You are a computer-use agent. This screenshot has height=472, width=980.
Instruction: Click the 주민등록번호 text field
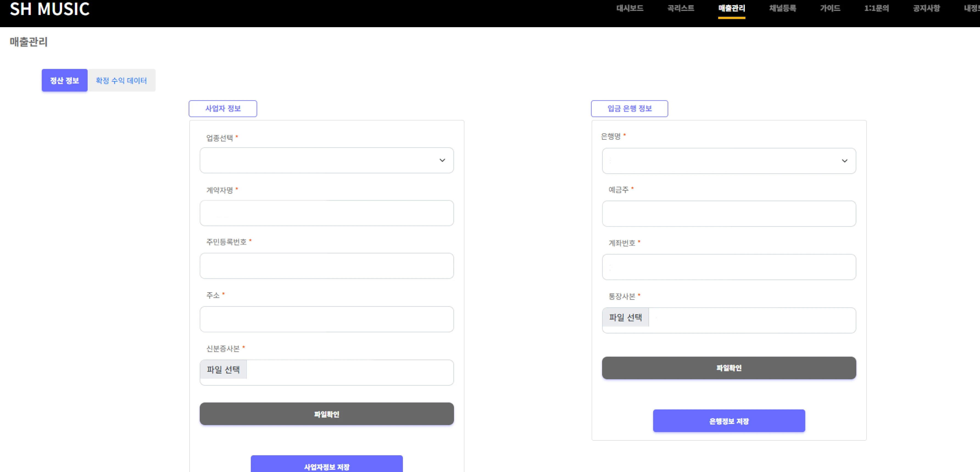click(x=326, y=266)
